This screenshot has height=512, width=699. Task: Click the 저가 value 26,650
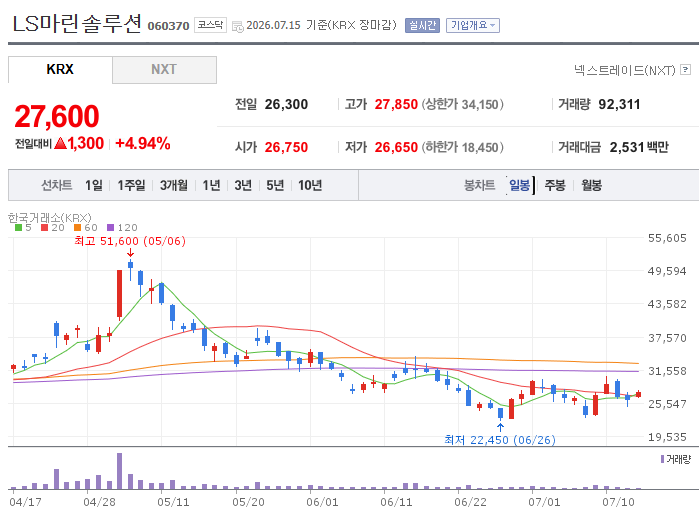coord(396,147)
